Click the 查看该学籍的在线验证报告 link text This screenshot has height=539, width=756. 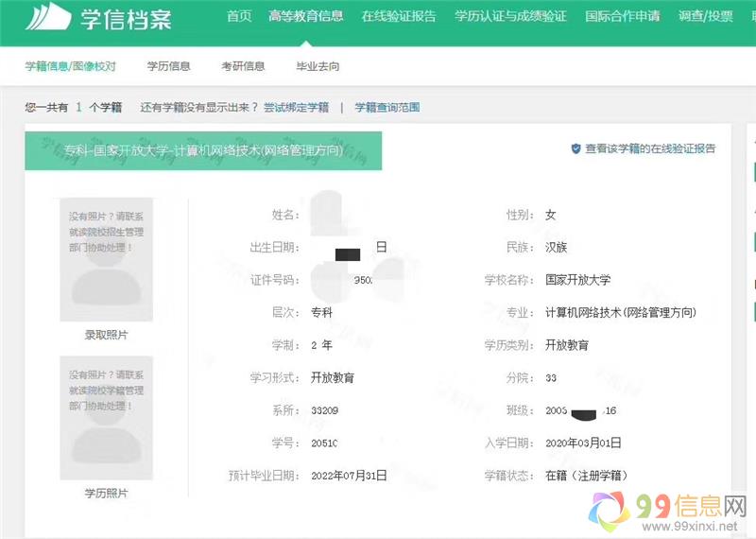pyautogui.click(x=650, y=148)
